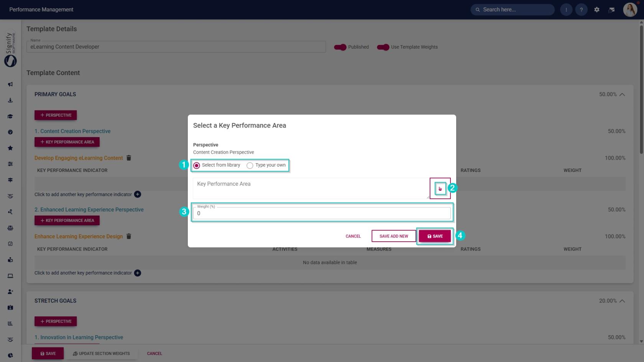This screenshot has width=644, height=362.
Task: Add indicator under Enhance Learning Experience Design
Action: click(x=138, y=273)
